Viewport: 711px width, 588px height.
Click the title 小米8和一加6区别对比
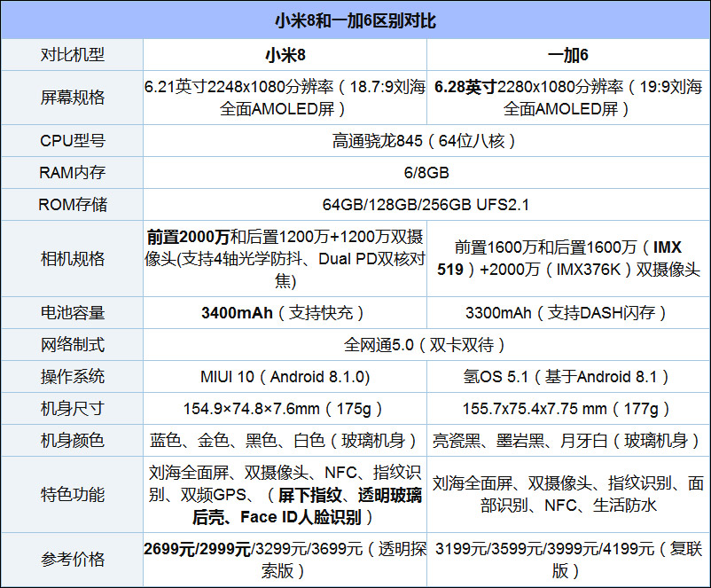tap(355, 21)
